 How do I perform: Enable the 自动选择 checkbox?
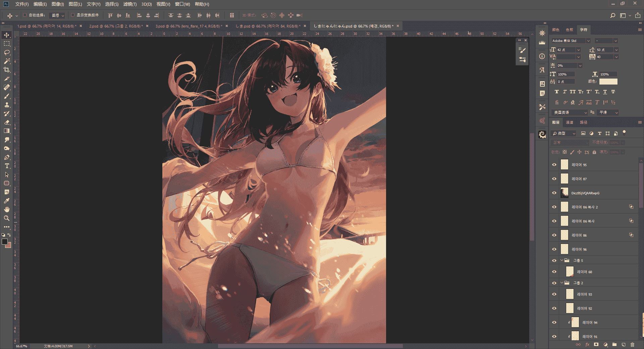tap(25, 15)
